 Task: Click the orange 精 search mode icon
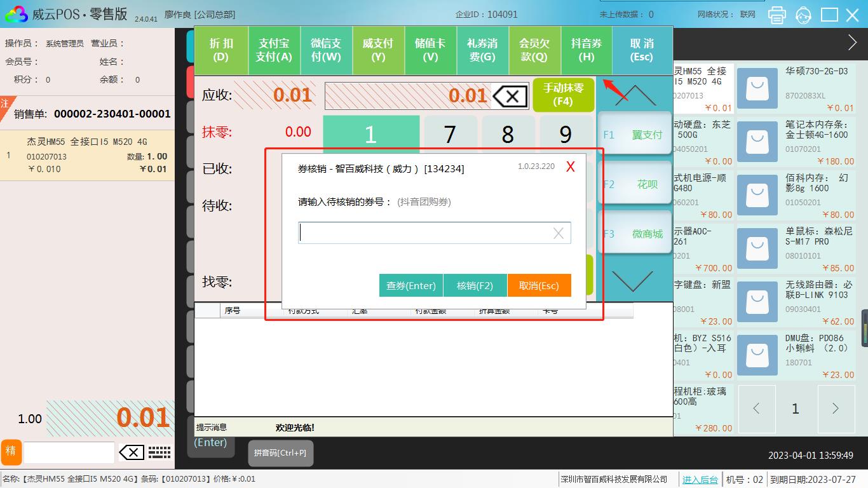point(11,452)
